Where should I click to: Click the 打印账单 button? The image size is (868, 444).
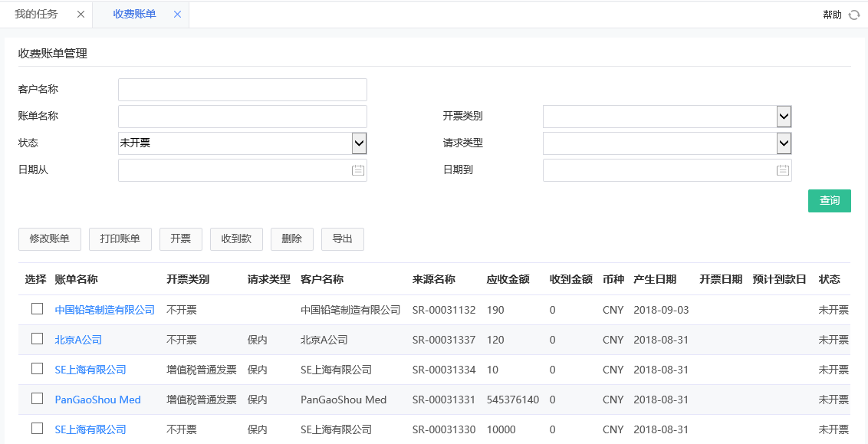120,238
